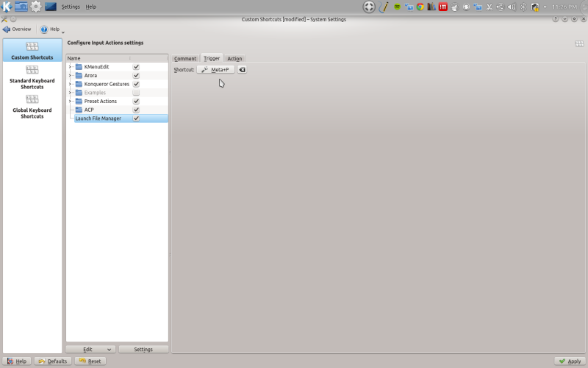
Task: Toggle the Arora checkbox
Action: [x=136, y=76]
